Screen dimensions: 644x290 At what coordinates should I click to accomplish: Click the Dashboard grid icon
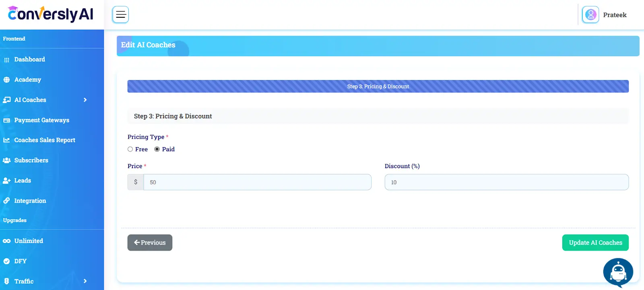point(6,60)
